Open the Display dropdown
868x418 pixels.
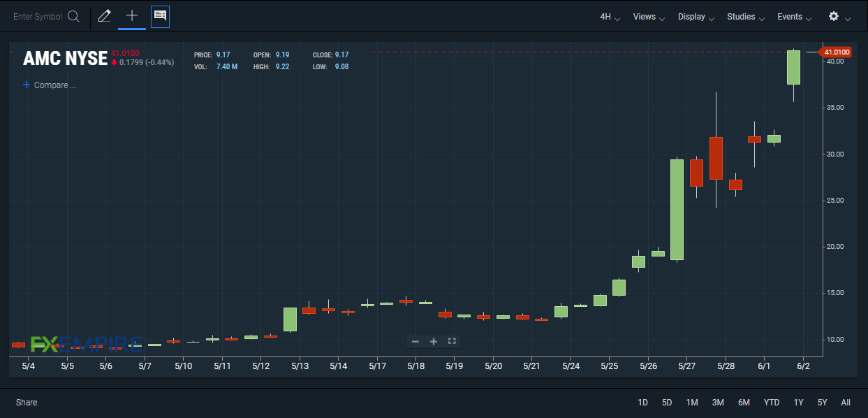(696, 17)
